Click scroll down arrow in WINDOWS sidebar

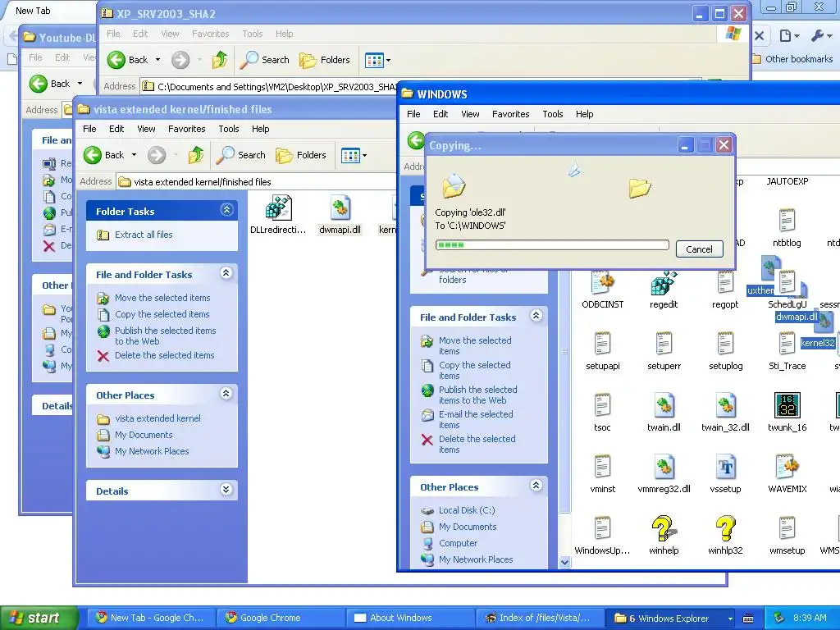click(x=564, y=562)
